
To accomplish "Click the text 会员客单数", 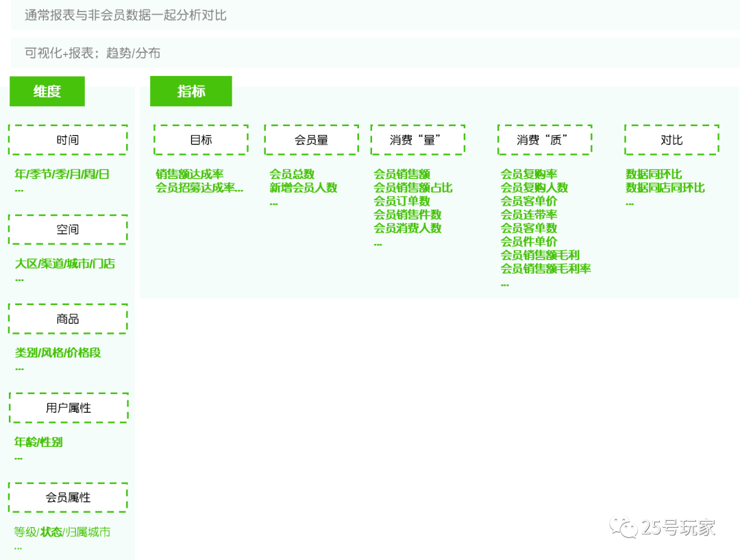I will coord(529,228).
